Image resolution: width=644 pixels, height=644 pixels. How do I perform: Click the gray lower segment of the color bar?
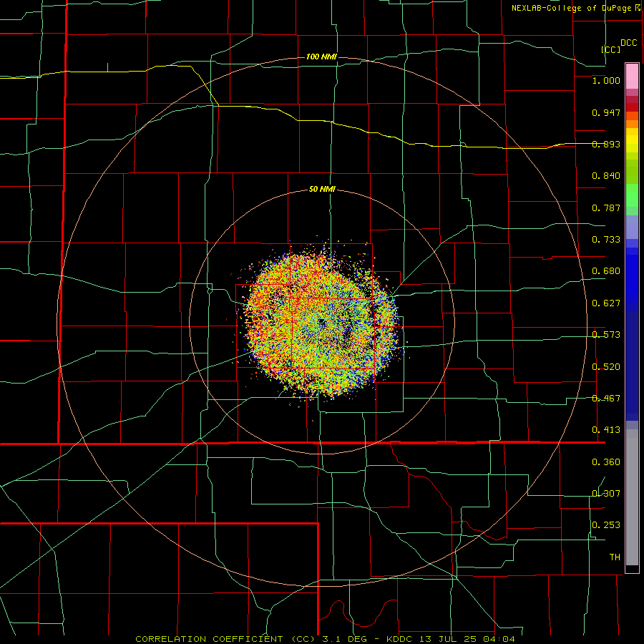pos(632,497)
